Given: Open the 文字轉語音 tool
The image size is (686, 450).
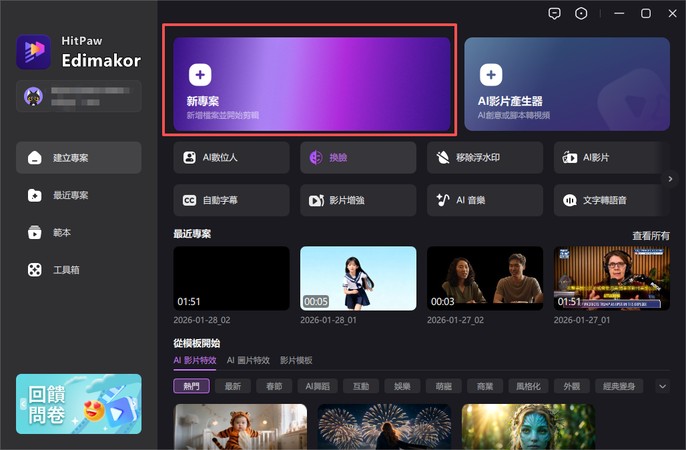Looking at the screenshot, I should [x=612, y=200].
